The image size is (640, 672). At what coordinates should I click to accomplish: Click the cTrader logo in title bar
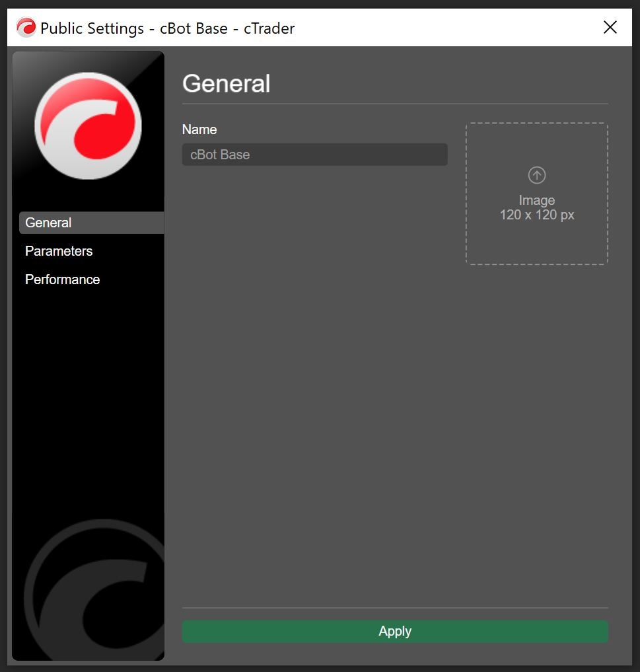(x=26, y=28)
